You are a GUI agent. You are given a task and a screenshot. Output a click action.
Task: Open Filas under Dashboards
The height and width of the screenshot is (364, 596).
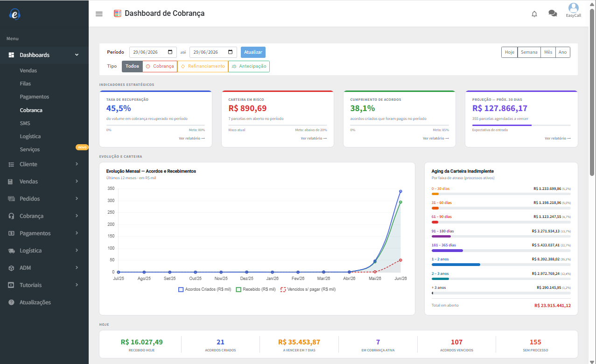click(25, 84)
